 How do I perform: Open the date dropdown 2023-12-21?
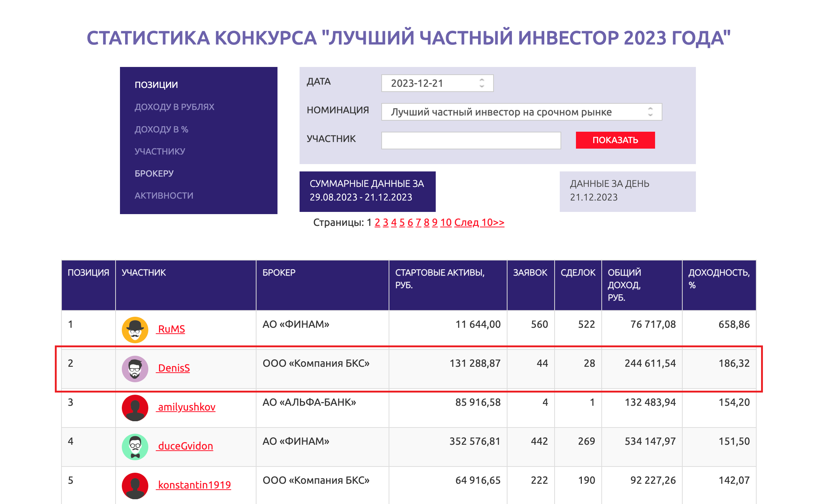(x=437, y=83)
